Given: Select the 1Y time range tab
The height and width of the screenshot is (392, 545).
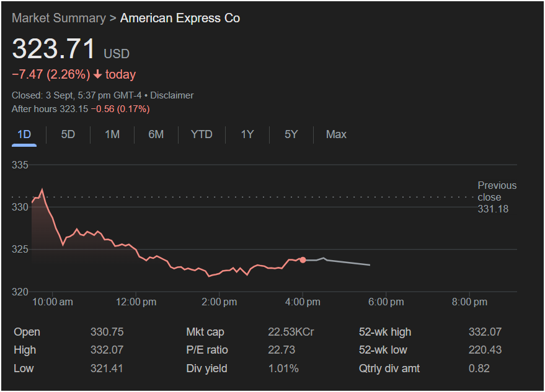Looking at the screenshot, I should [247, 134].
